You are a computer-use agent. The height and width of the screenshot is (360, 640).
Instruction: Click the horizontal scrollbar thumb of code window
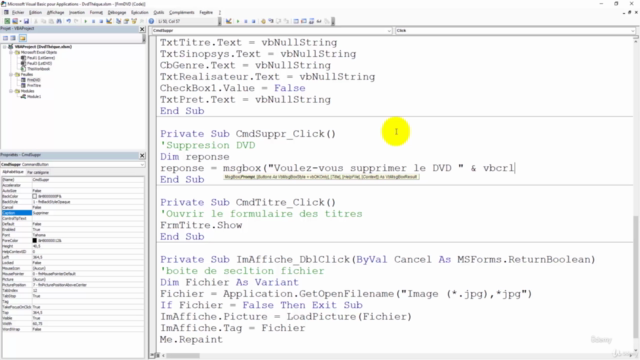coord(183,356)
